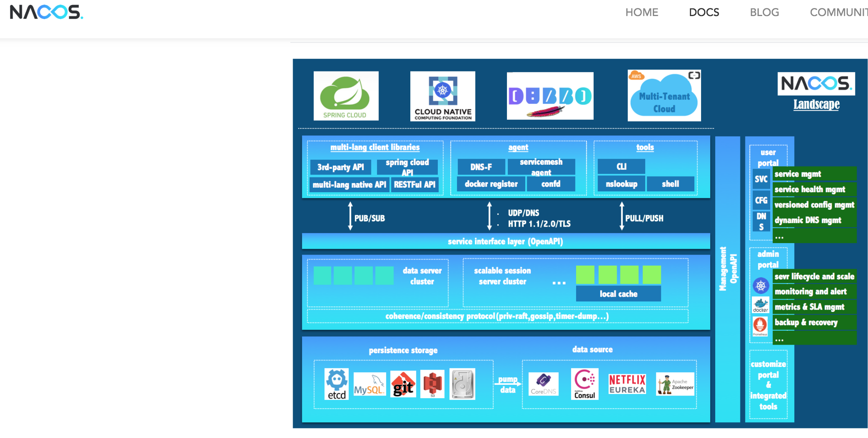Click the Netflix Eureka logo

tap(627, 384)
